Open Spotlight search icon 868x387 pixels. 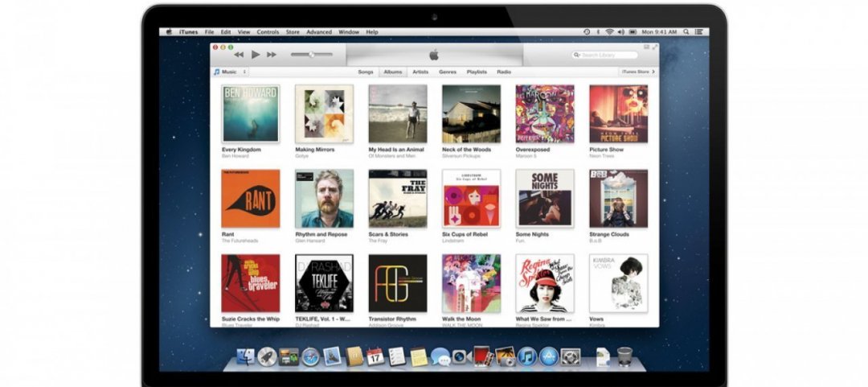tap(686, 32)
